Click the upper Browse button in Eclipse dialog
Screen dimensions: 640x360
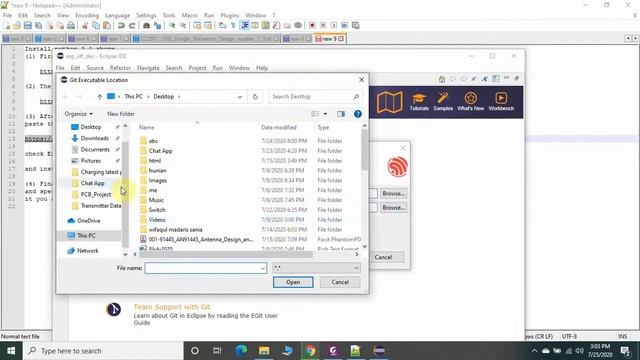pyautogui.click(x=393, y=193)
